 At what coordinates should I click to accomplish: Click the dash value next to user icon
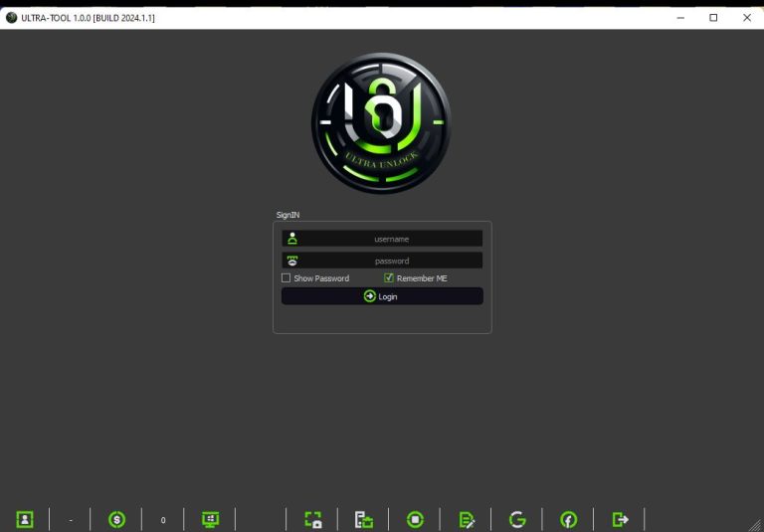pyautogui.click(x=71, y=520)
